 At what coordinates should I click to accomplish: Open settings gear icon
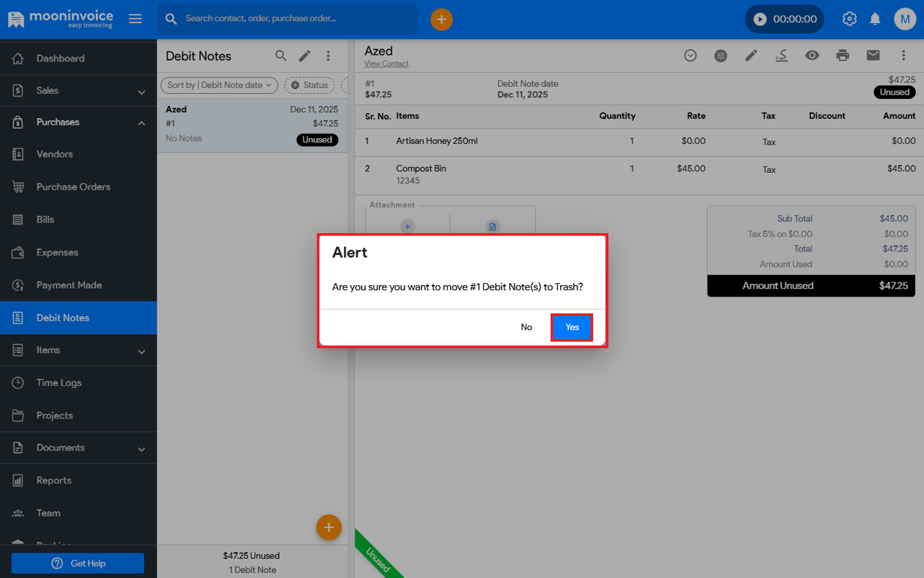(850, 19)
